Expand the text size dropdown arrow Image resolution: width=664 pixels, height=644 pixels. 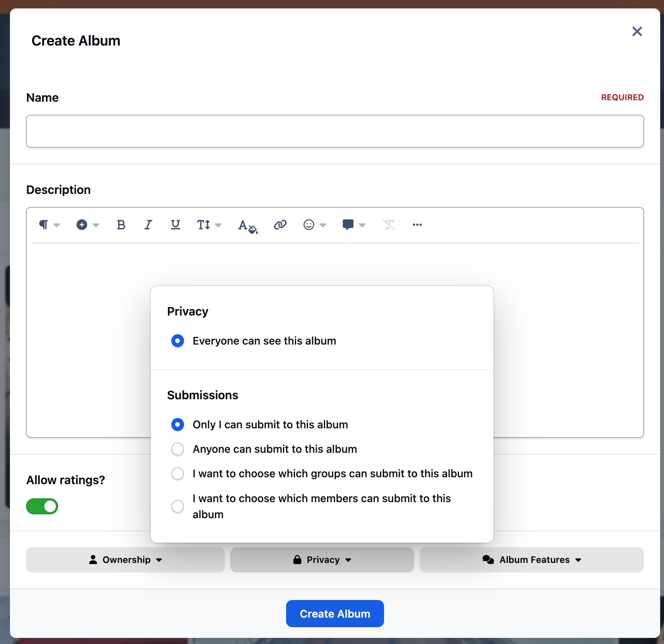point(218,225)
